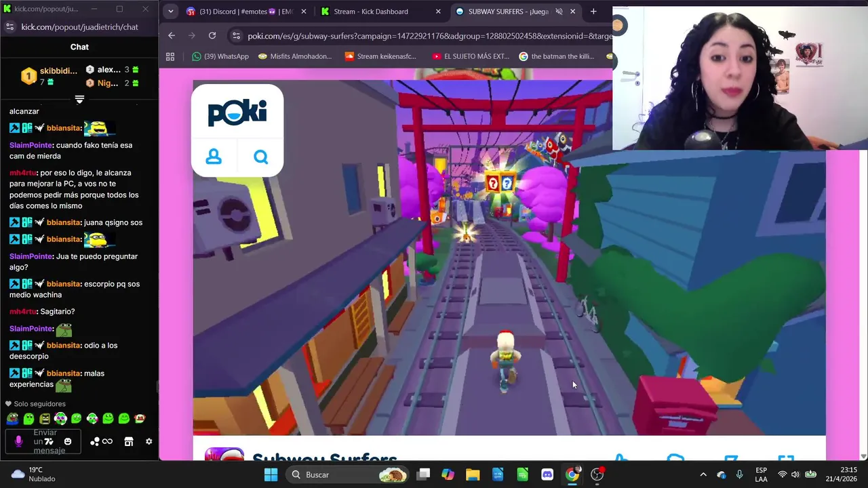868x488 pixels.
Task: Open alex leaderboard entry in chat
Action: click(x=113, y=70)
